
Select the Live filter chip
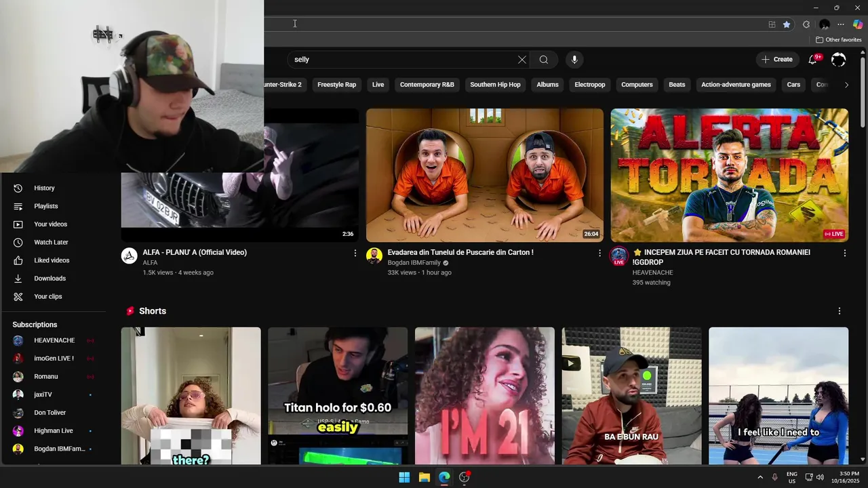[378, 85]
